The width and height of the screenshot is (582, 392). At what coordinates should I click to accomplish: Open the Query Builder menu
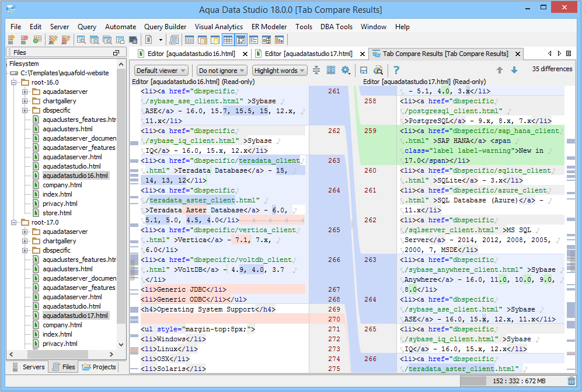click(x=165, y=27)
